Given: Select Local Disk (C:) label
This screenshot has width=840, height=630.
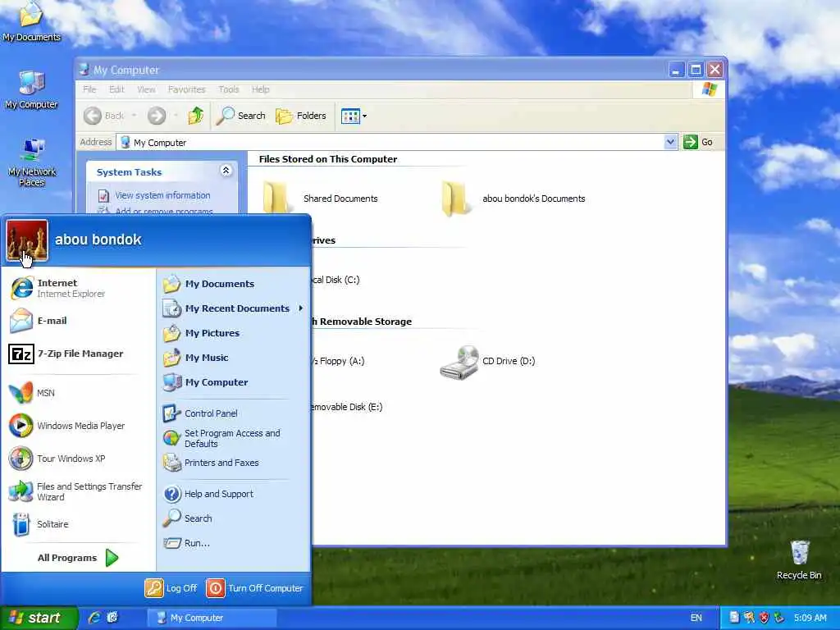Looking at the screenshot, I should point(336,281).
